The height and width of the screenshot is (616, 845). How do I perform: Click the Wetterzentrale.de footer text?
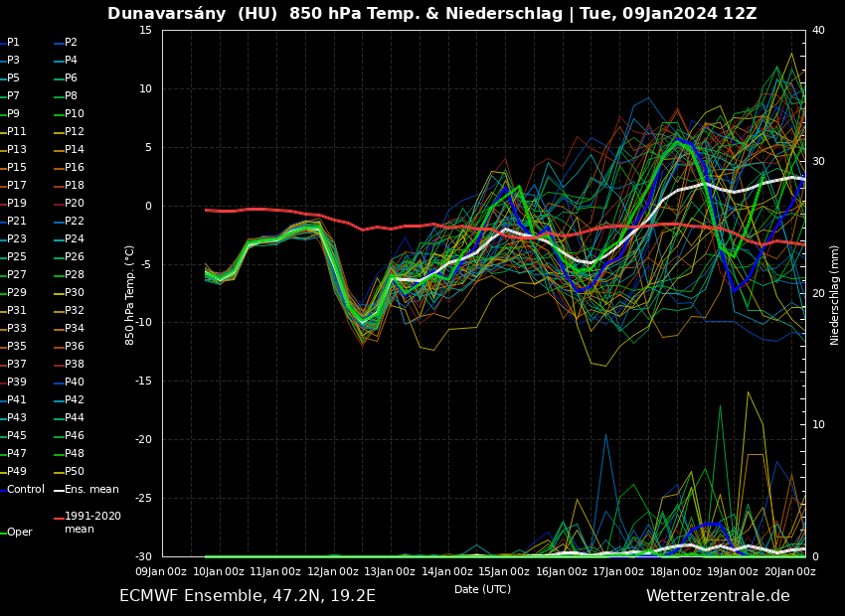click(x=718, y=596)
